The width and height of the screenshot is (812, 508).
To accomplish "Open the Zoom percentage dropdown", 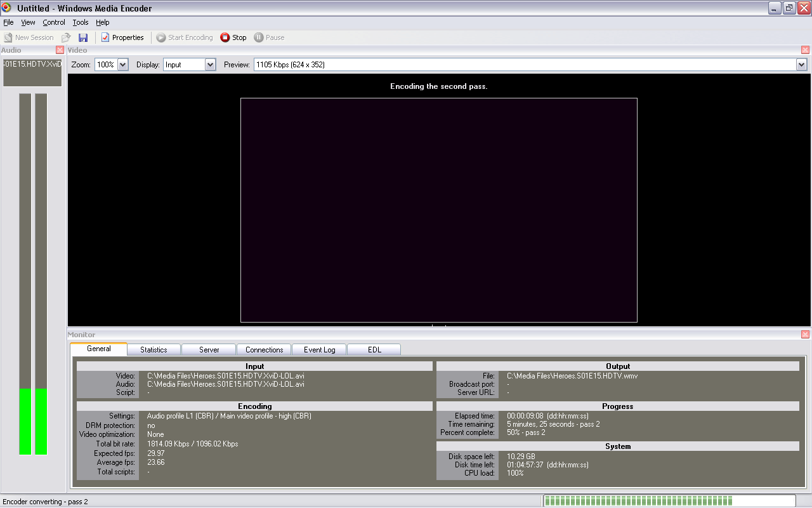I will pos(122,64).
